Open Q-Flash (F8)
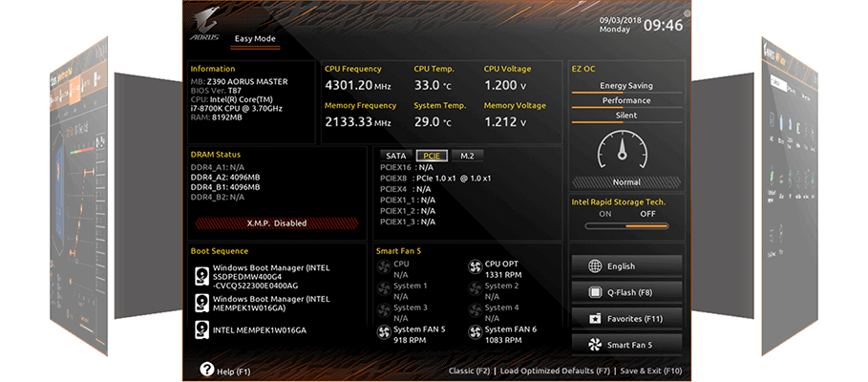Image resolution: width=868 pixels, height=382 pixels. [x=626, y=292]
